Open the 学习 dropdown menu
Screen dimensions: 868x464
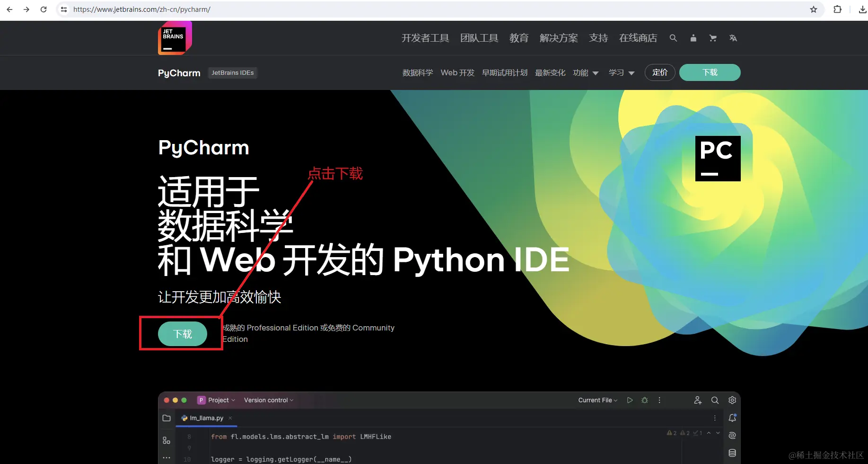pyautogui.click(x=621, y=72)
